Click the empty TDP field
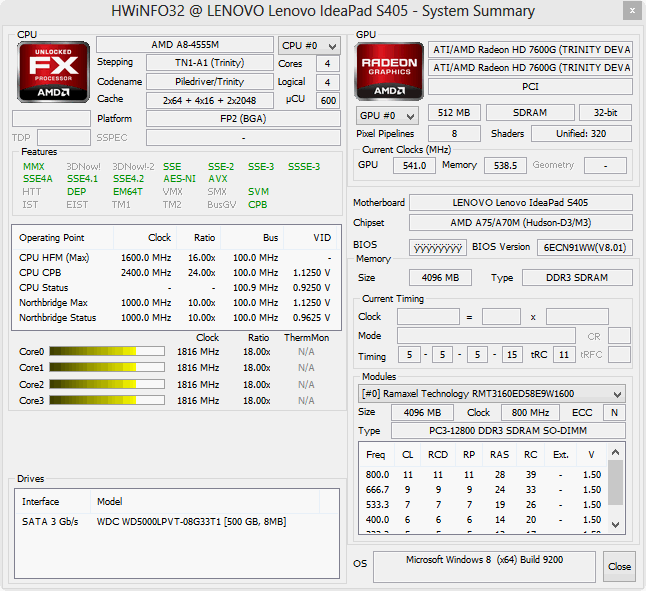 pyautogui.click(x=64, y=138)
